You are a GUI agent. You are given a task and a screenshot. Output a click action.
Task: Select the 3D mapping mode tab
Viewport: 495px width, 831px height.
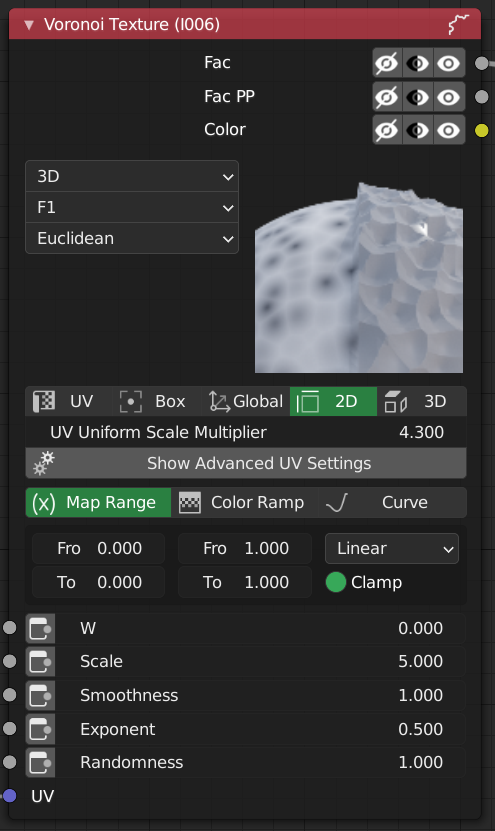click(422, 401)
